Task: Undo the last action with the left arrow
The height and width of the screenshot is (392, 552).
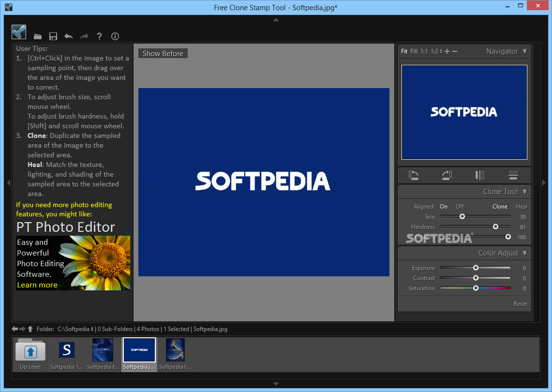Action: [x=69, y=36]
